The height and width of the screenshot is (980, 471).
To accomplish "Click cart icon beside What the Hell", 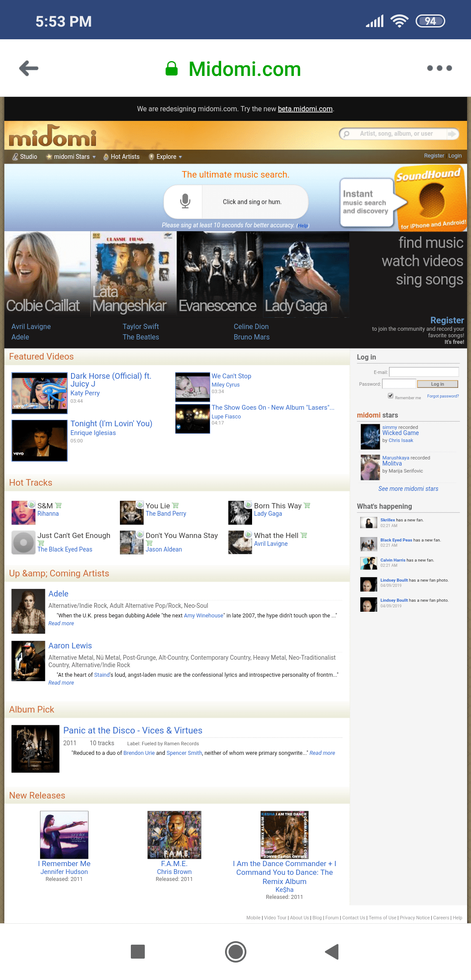I will 304,535.
